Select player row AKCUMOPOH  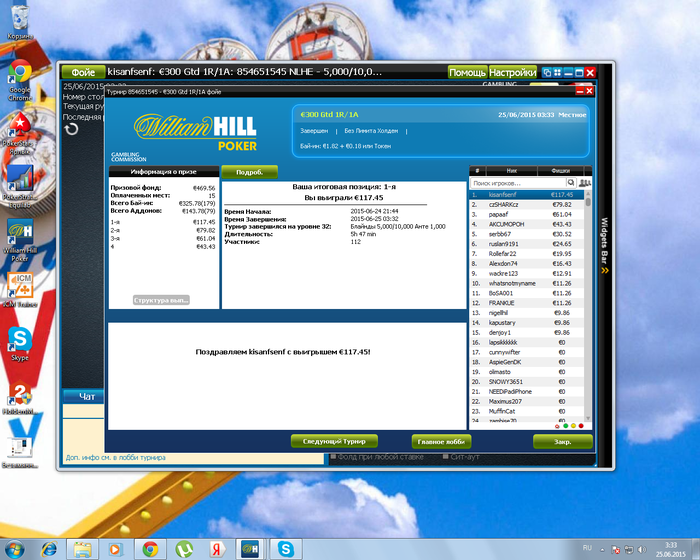point(527,224)
